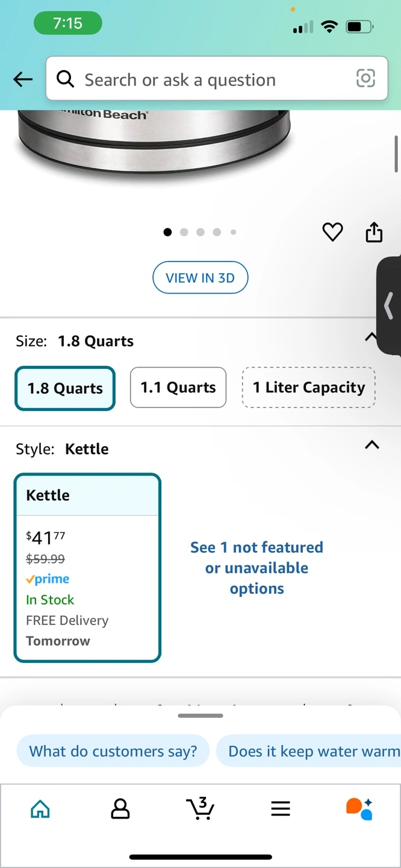Choose the 1.1 Quarts size
Viewport: 401px width, 868px height.
click(x=178, y=388)
